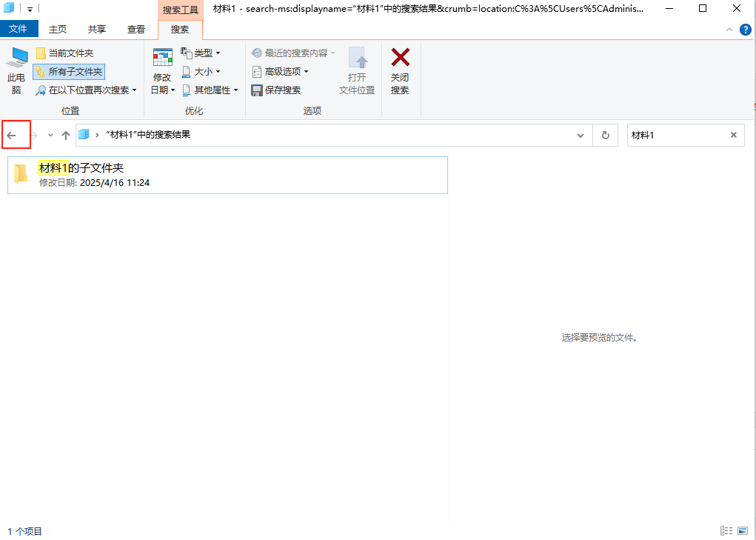Switch to large icons view in status bar
The width and height of the screenshot is (756, 540).
(742, 531)
